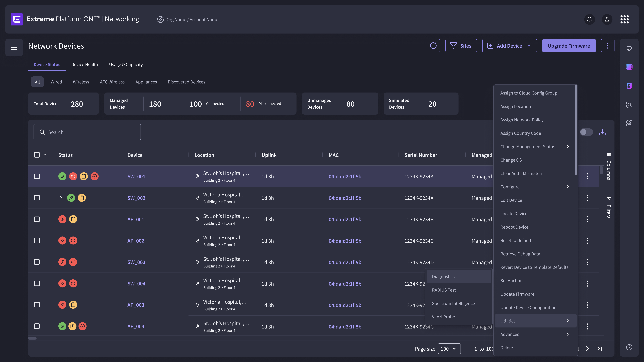Image resolution: width=644 pixels, height=362 pixels.
Task: Expand Change Management Status submenu
Action: [536, 147]
